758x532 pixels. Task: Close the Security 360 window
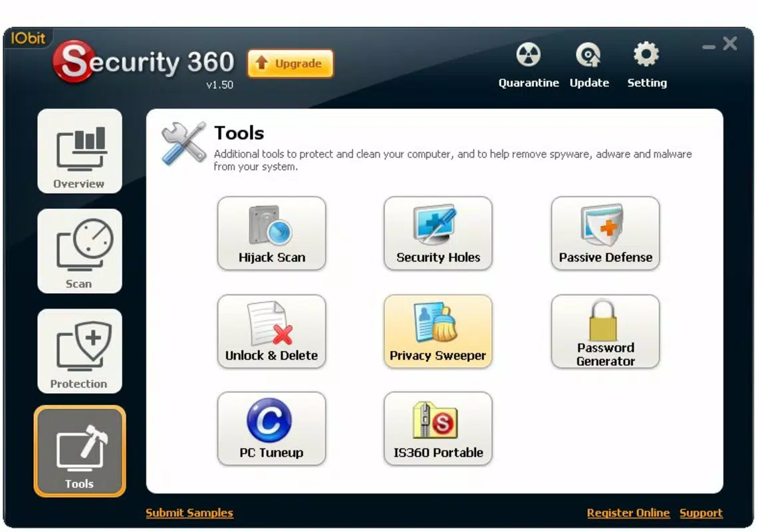click(730, 43)
